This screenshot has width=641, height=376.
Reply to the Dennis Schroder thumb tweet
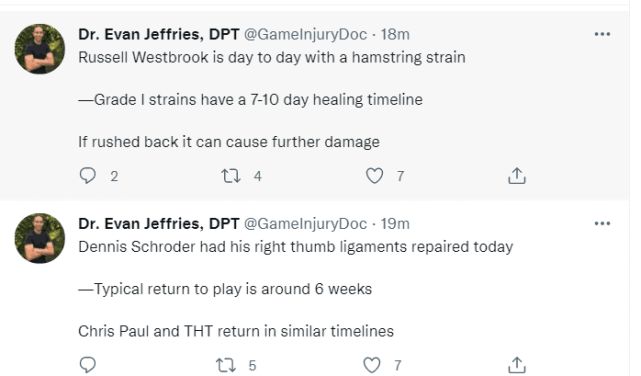87,365
